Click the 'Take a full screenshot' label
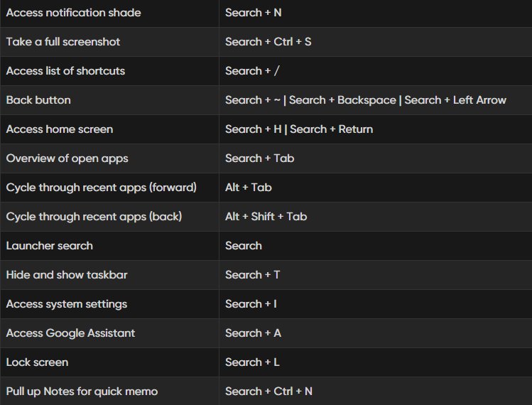This screenshot has height=405, width=532. pyautogui.click(x=63, y=42)
